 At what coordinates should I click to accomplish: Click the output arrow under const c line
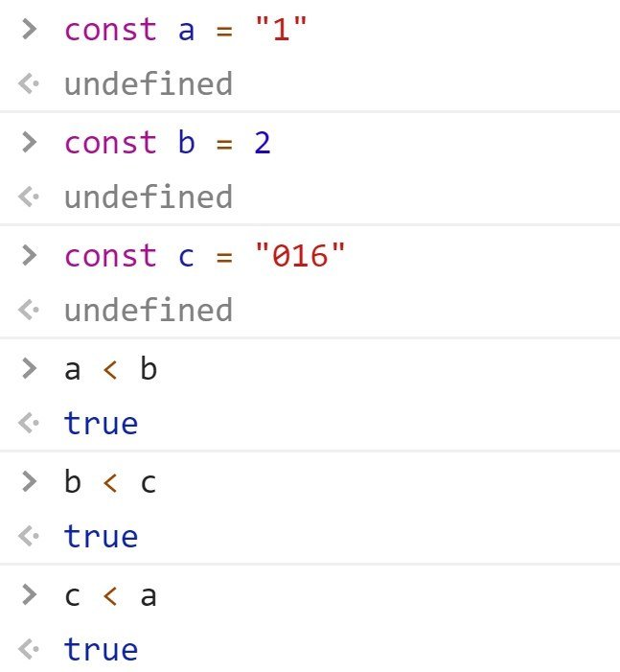click(x=29, y=311)
